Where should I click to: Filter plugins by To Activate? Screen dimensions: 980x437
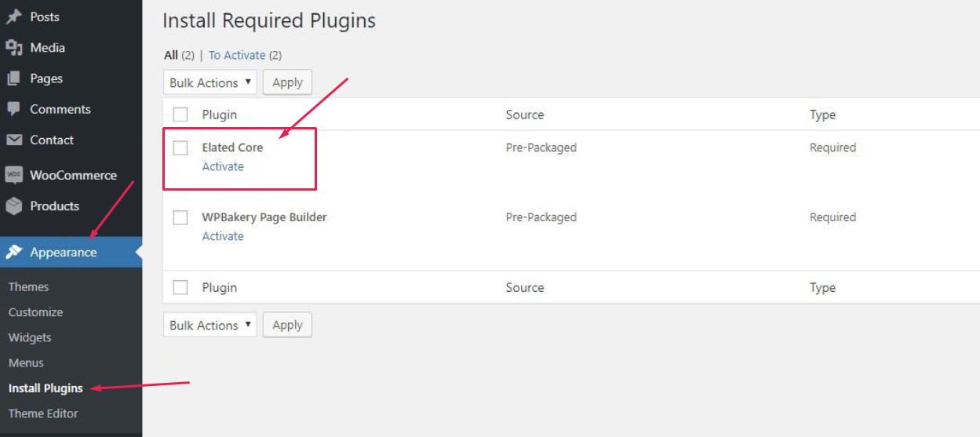point(237,55)
